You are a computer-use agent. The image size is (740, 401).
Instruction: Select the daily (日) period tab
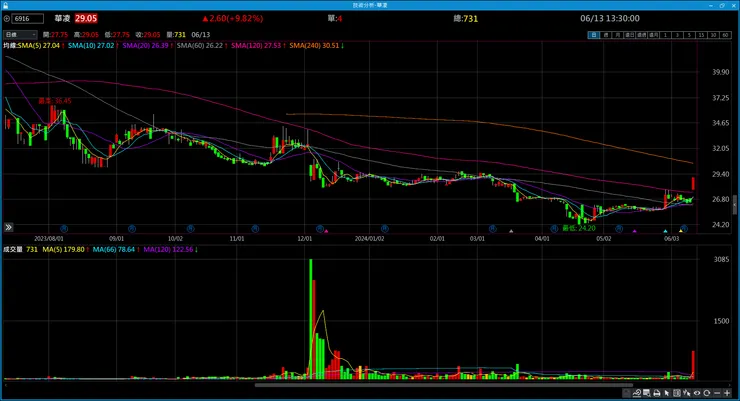pyautogui.click(x=594, y=35)
